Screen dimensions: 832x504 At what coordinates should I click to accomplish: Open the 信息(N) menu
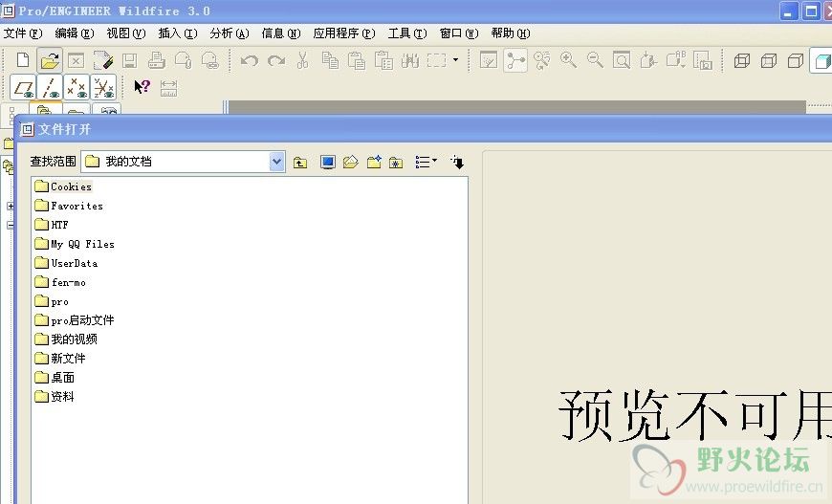(281, 33)
